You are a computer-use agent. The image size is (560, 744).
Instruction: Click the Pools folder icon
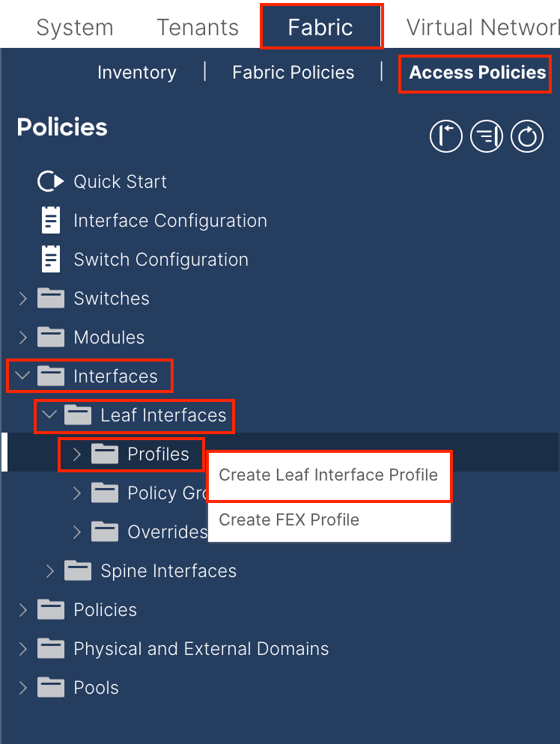pyautogui.click(x=51, y=688)
